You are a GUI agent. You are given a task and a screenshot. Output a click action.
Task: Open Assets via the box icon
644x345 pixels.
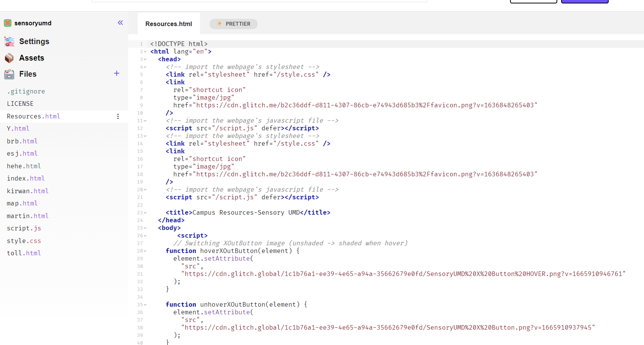coord(9,58)
